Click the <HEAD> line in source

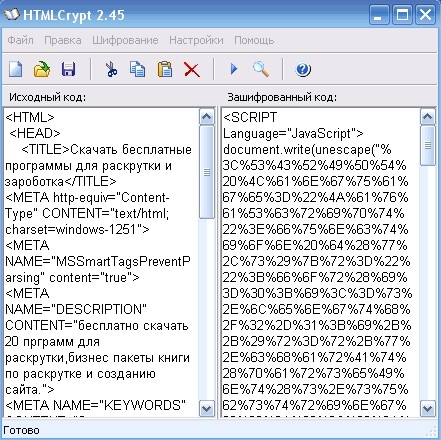[35, 133]
